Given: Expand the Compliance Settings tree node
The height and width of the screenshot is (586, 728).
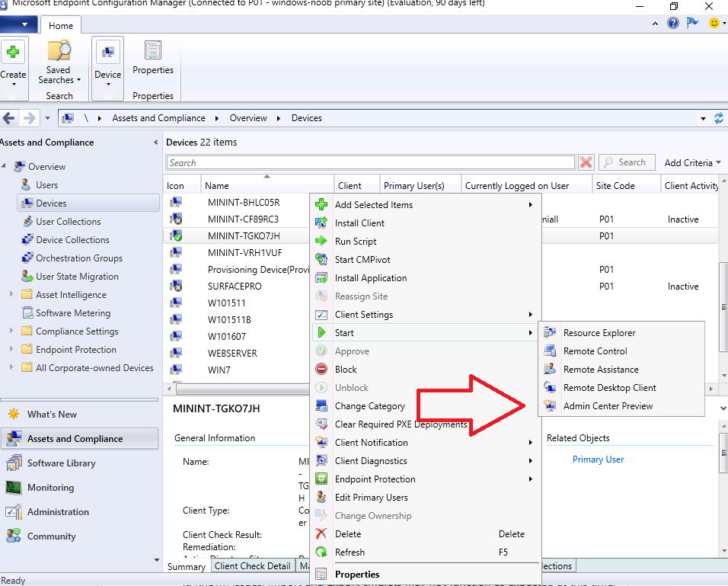Looking at the screenshot, I should (x=11, y=331).
